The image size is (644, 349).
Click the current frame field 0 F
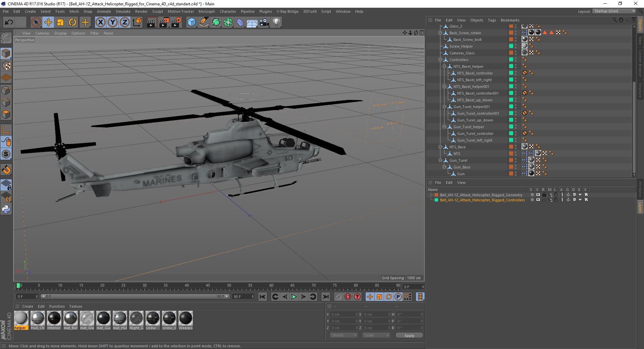pyautogui.click(x=27, y=297)
